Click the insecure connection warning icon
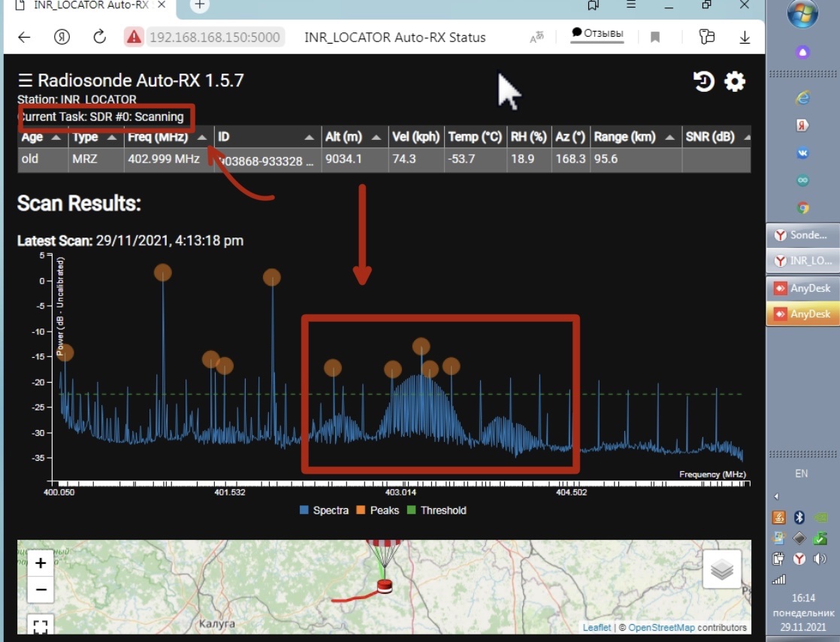Screen dimensions: 840x642 point(134,37)
